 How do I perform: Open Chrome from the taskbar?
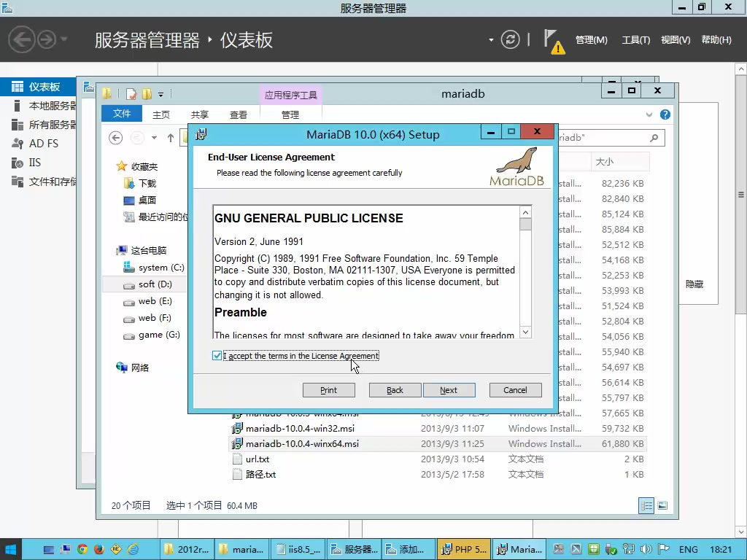(82, 550)
